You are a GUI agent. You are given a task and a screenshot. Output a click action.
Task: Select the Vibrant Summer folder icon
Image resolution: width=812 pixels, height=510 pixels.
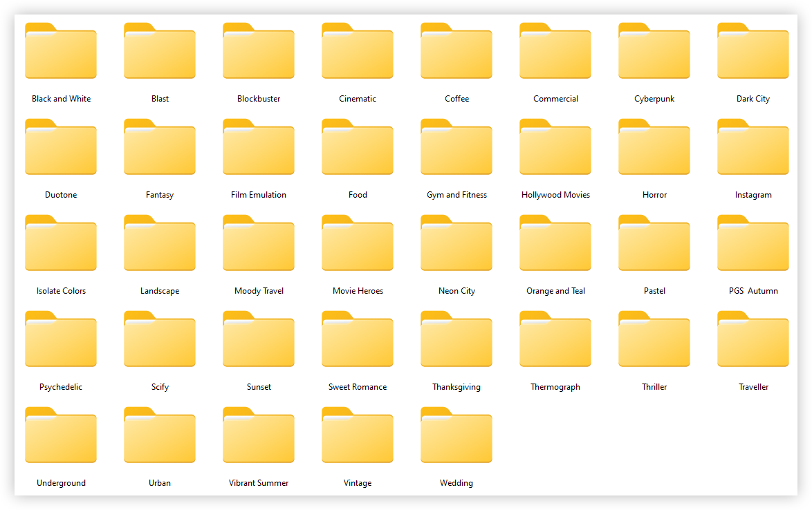click(259, 435)
